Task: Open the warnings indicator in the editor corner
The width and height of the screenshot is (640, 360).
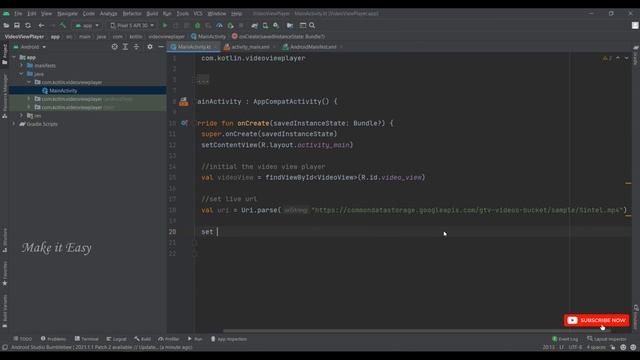Action: (607, 58)
